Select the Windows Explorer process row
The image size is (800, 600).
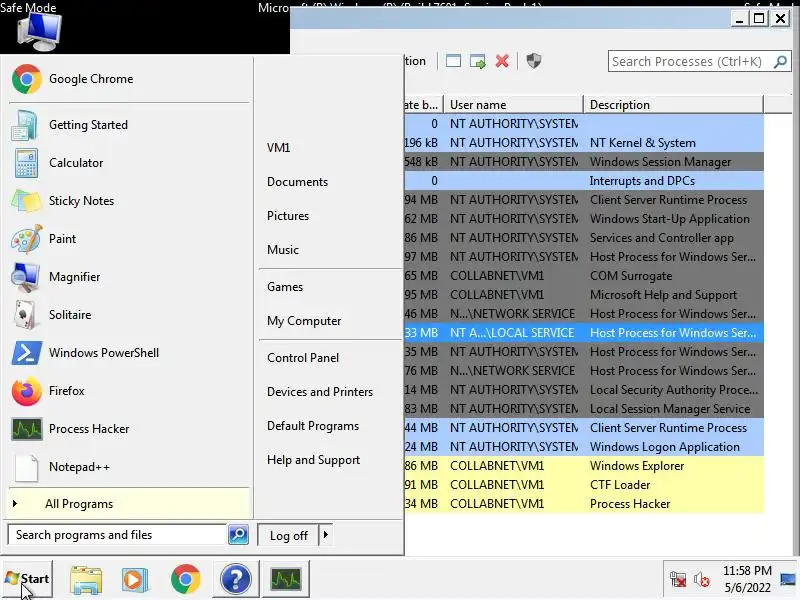(x=584, y=466)
